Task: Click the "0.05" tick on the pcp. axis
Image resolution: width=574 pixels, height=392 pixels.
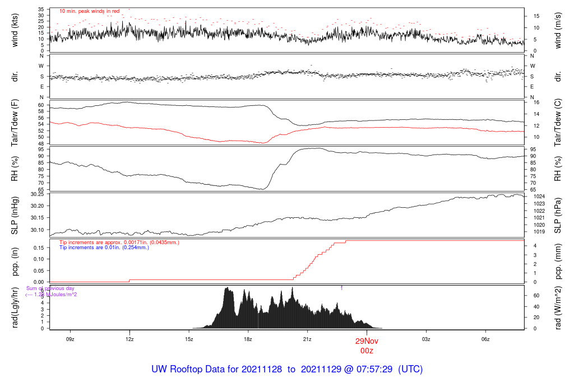Action: click(x=39, y=270)
